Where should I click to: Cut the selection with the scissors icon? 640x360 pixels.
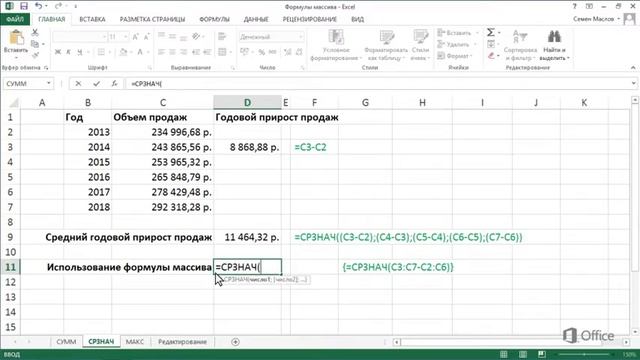tap(35, 33)
